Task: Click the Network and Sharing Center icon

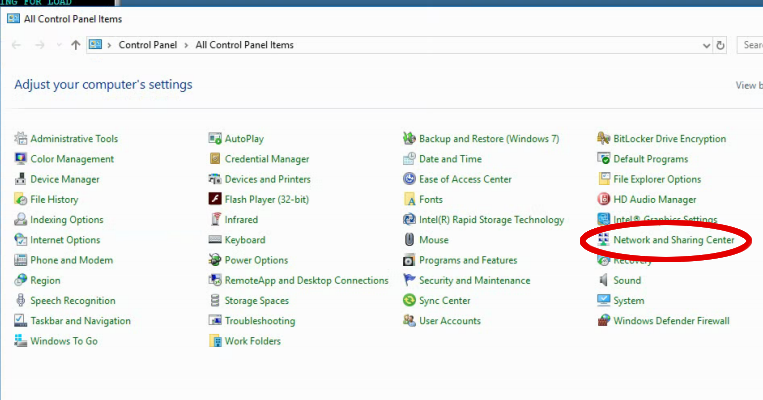Action: click(x=604, y=240)
